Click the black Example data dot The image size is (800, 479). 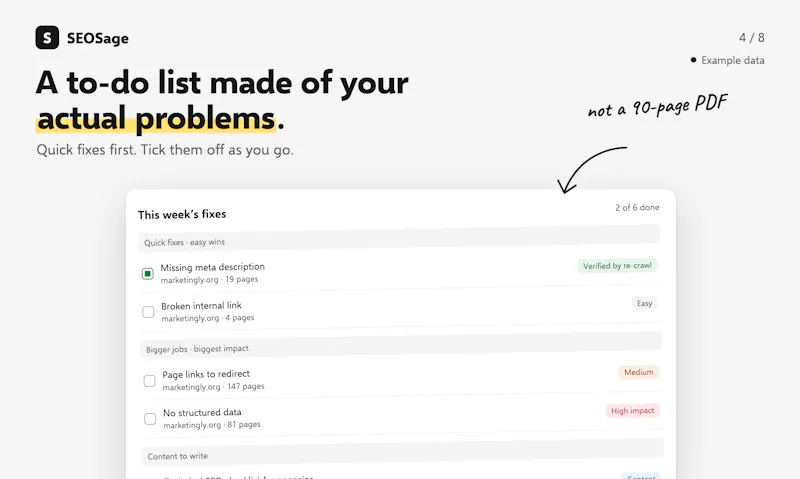(693, 60)
